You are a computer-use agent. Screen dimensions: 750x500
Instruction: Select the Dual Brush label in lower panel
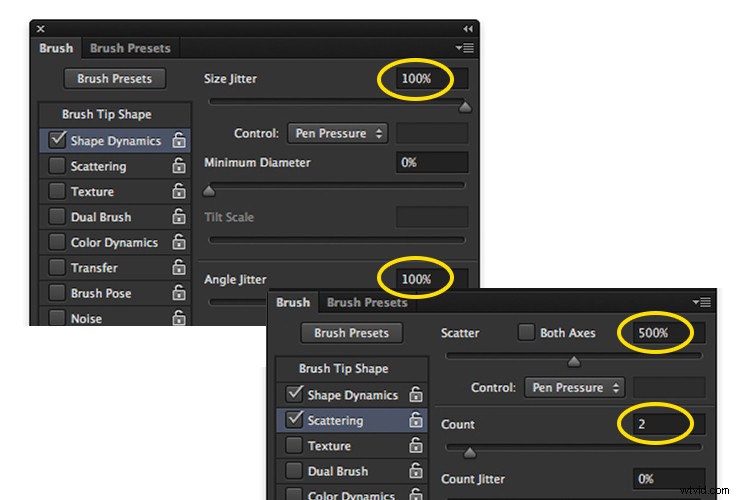pyautogui.click(x=338, y=471)
